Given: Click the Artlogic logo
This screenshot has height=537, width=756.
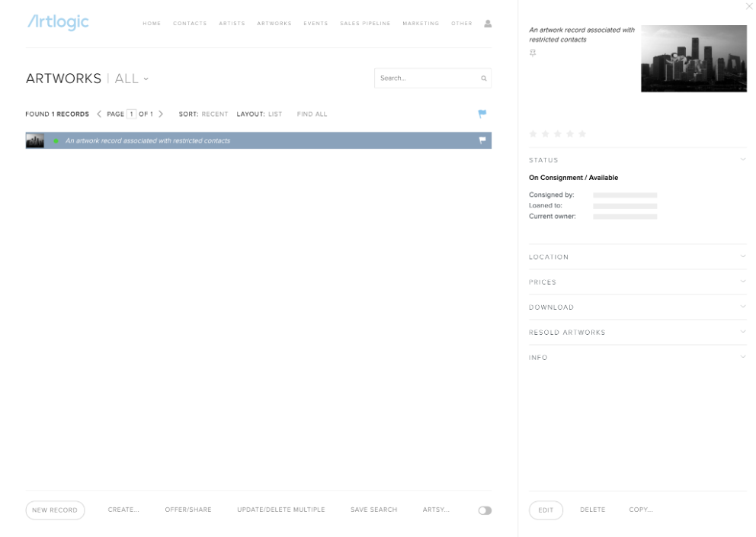Looking at the screenshot, I should point(58,22).
